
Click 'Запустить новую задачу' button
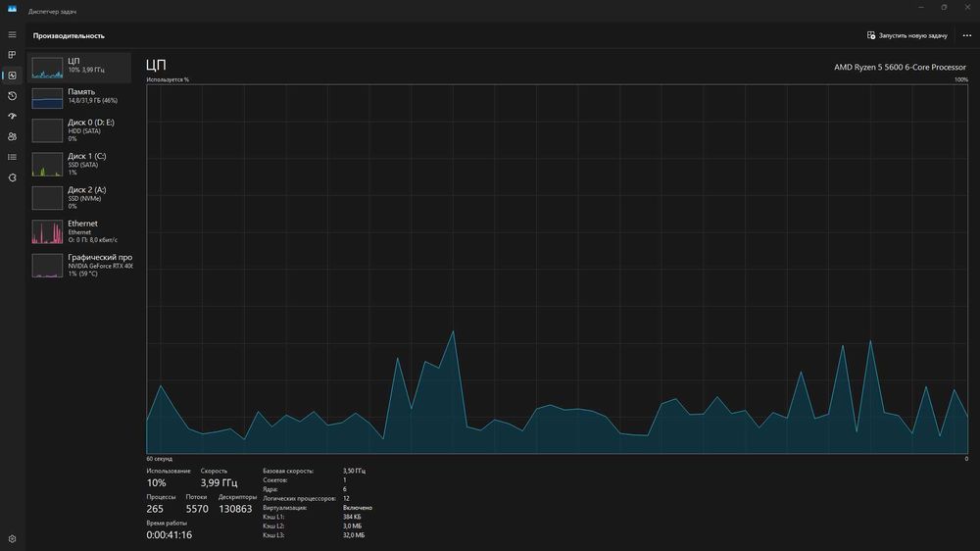pos(906,35)
